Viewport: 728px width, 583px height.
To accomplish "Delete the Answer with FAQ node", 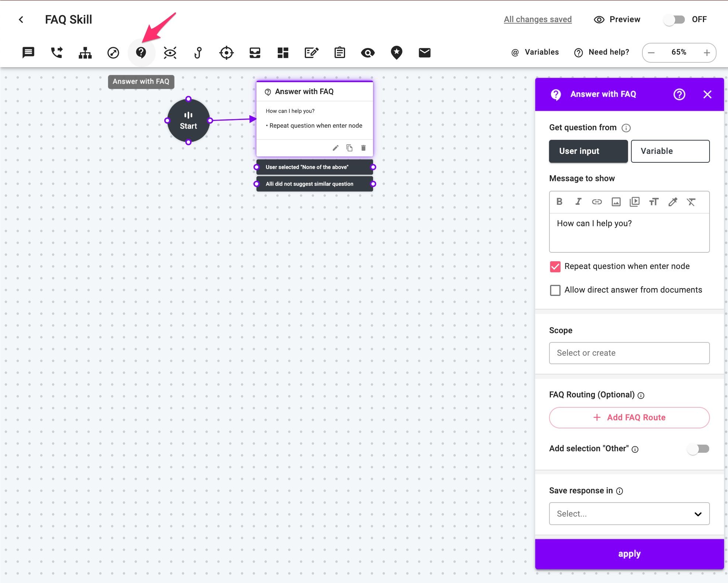I will [x=363, y=148].
